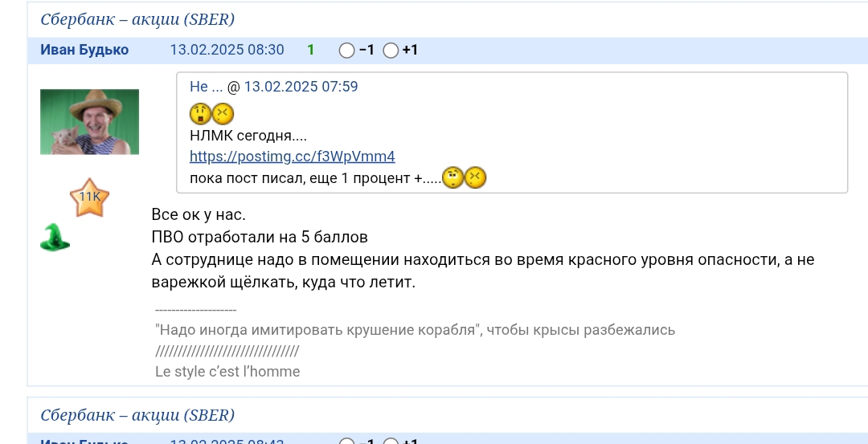Open the top Сбербанк – акции (SBER) thread title
The image size is (868, 444).
coord(137,19)
